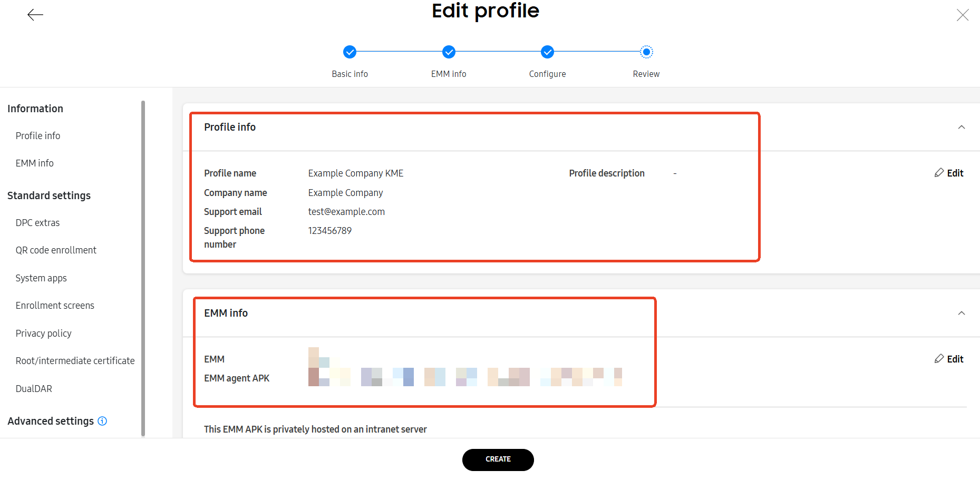Select QR code enrollment in the sidebar
The image size is (980, 480).
(x=56, y=250)
